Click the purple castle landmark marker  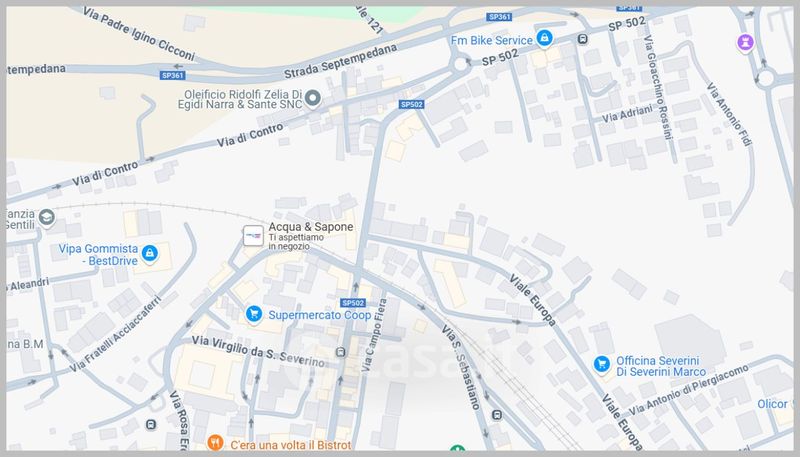[x=745, y=42]
